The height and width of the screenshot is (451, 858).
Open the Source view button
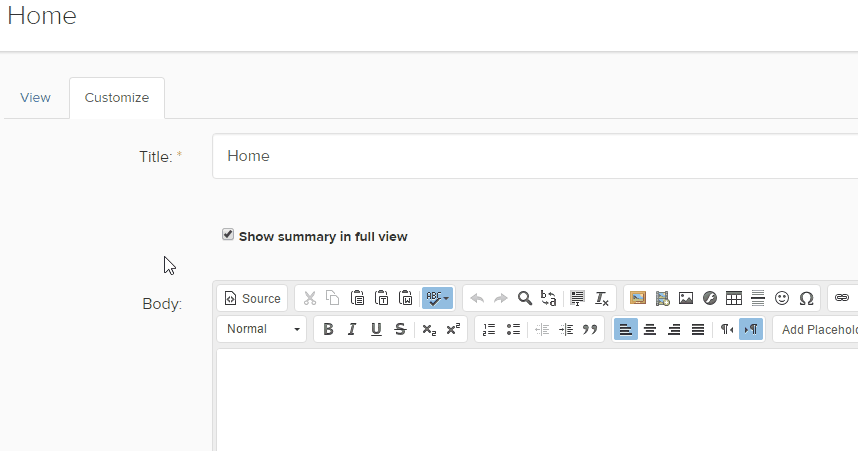pos(252,298)
